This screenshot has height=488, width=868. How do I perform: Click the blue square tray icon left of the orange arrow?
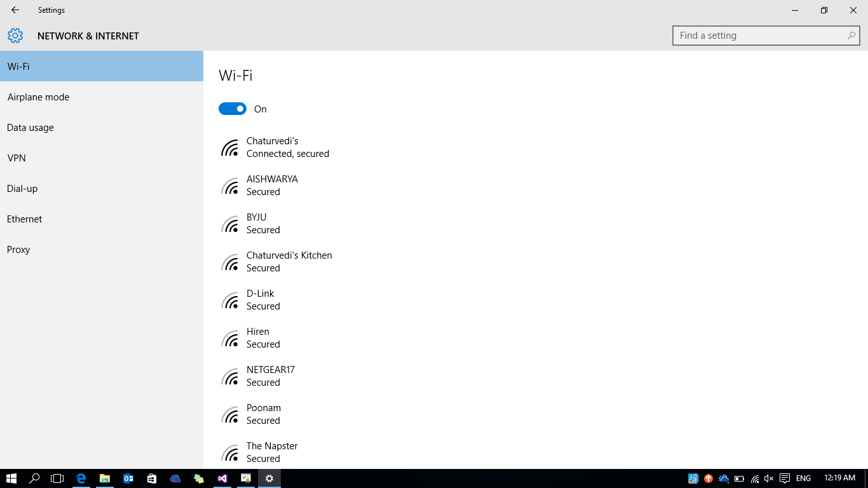click(x=693, y=478)
